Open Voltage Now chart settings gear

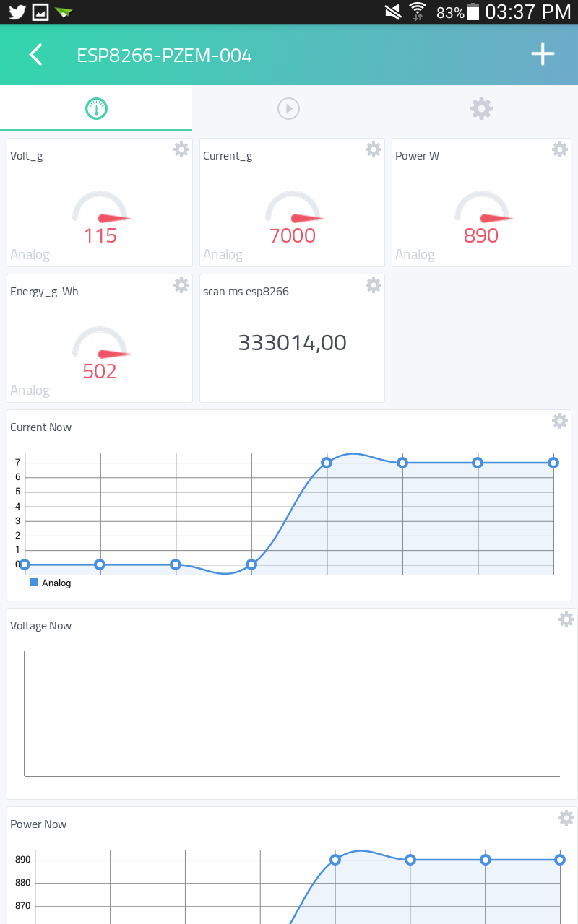click(x=566, y=619)
